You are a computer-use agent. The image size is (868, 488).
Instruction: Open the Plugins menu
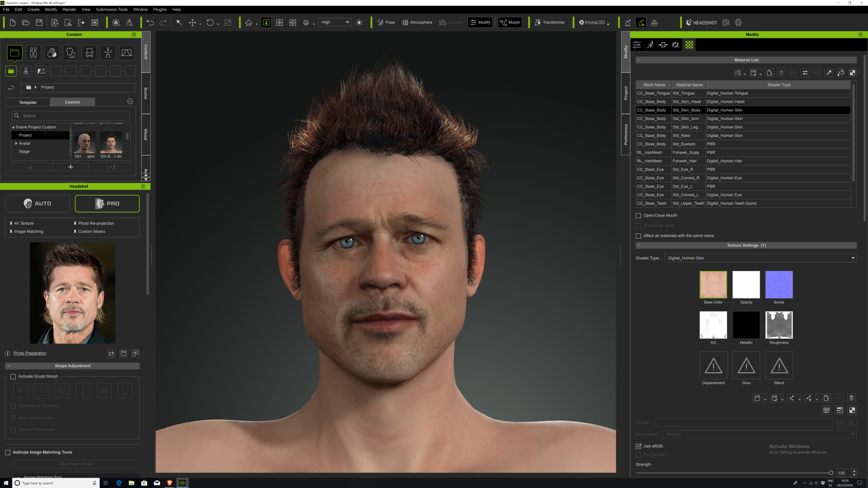click(160, 9)
